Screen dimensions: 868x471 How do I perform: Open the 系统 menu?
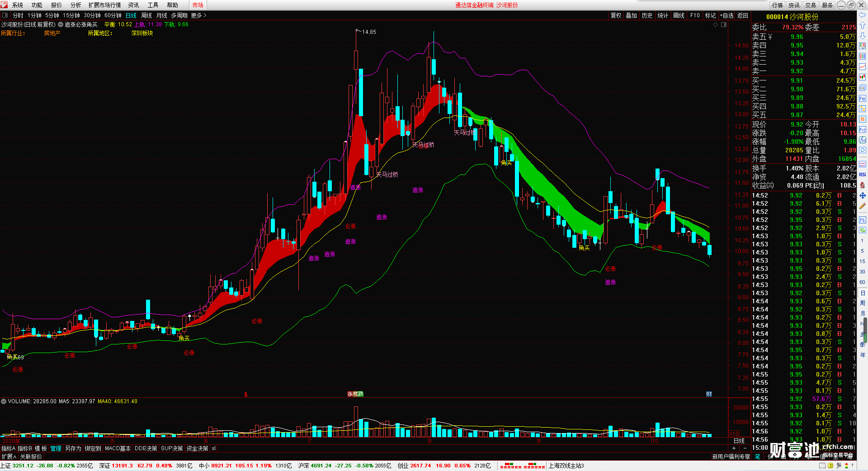coord(18,5)
